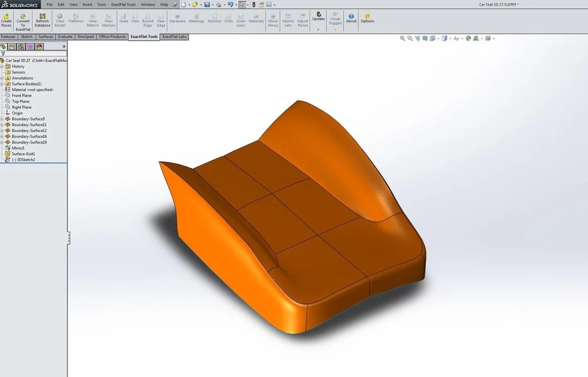Open the Materials tool
Image resolution: width=588 pixels, height=377 pixels.
point(256,20)
